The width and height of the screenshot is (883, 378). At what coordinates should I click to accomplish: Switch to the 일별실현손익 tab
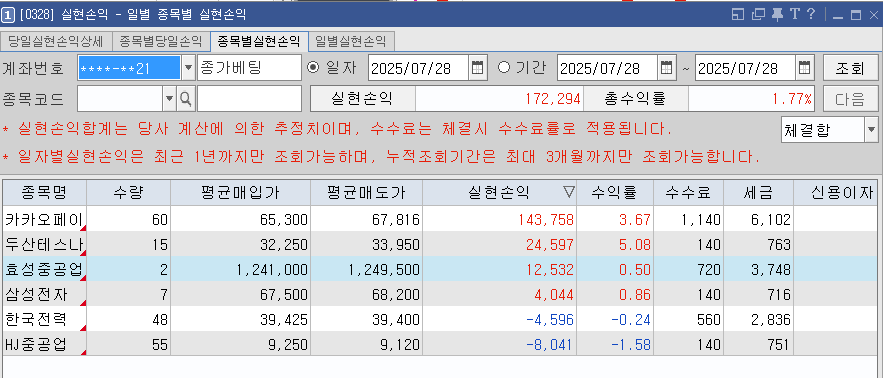point(351,41)
